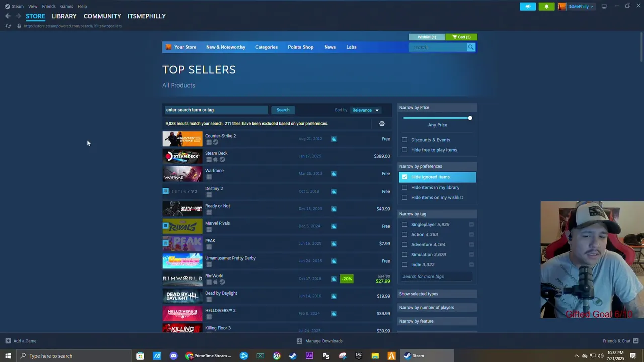The height and width of the screenshot is (362, 644).
Task: Check Hide items in my library
Action: (x=405, y=187)
